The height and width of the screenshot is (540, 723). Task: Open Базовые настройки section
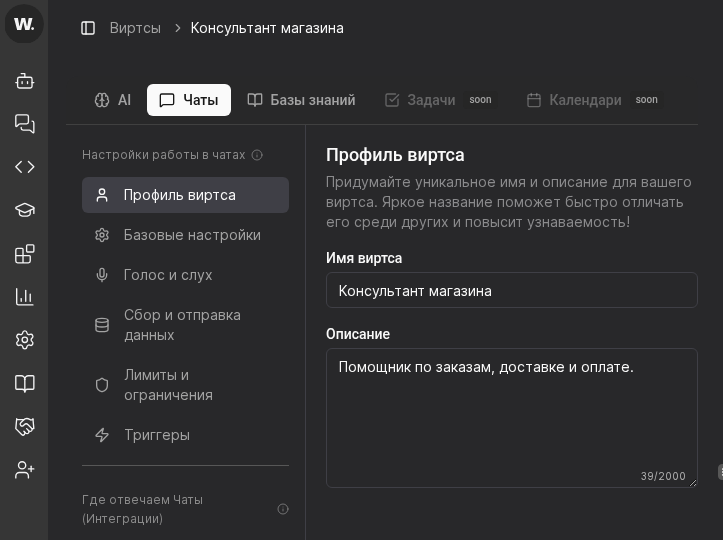pyautogui.click(x=185, y=235)
